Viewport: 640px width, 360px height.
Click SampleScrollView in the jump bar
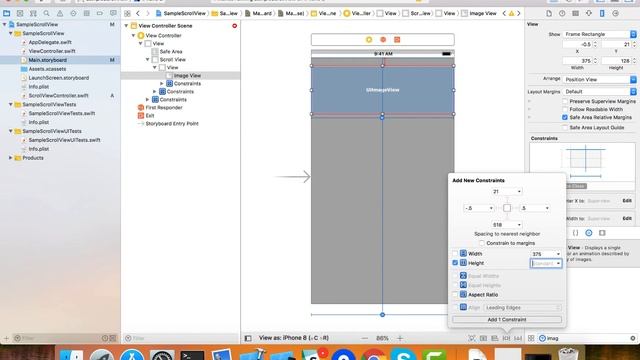pyautogui.click(x=181, y=13)
